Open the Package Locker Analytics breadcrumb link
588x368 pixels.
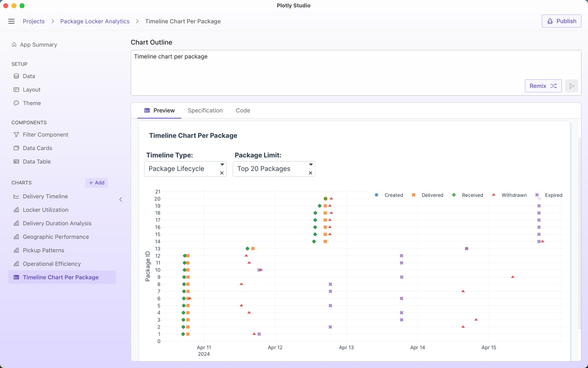pos(95,21)
